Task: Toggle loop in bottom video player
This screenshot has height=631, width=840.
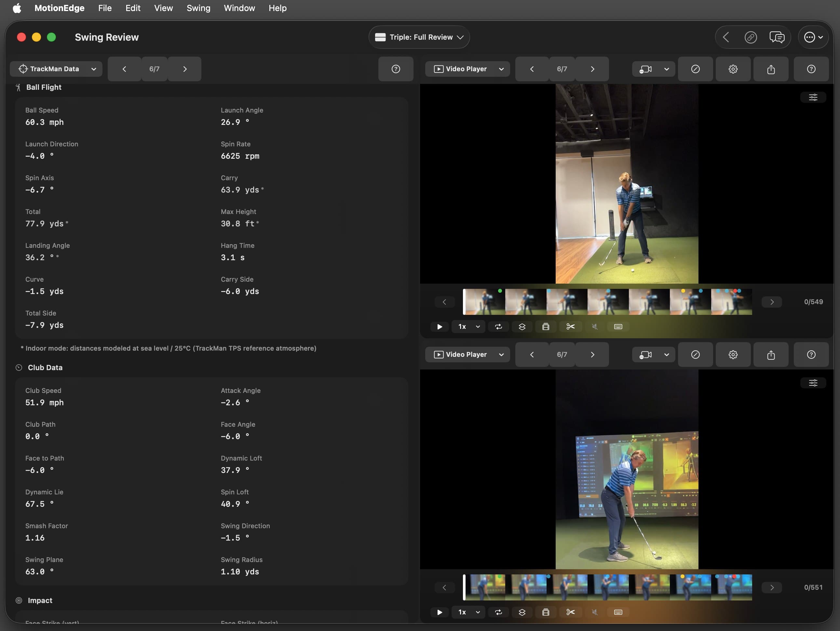Action: coord(498,612)
